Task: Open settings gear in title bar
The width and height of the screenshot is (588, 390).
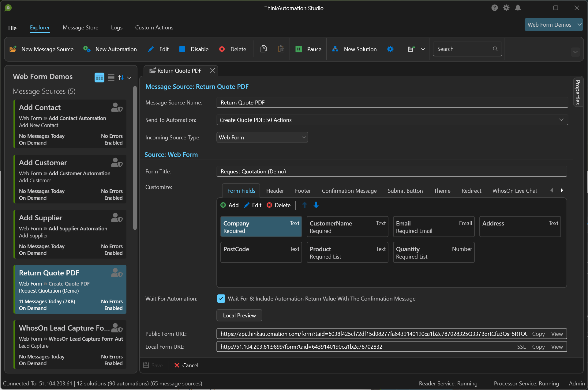Action: tap(506, 8)
